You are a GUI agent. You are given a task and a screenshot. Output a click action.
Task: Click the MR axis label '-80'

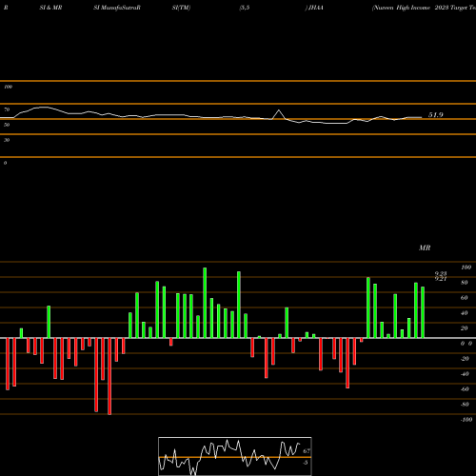coord(465,405)
